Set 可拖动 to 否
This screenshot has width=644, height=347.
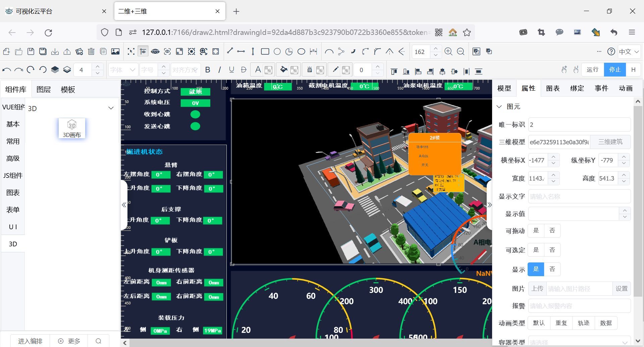coord(552,231)
